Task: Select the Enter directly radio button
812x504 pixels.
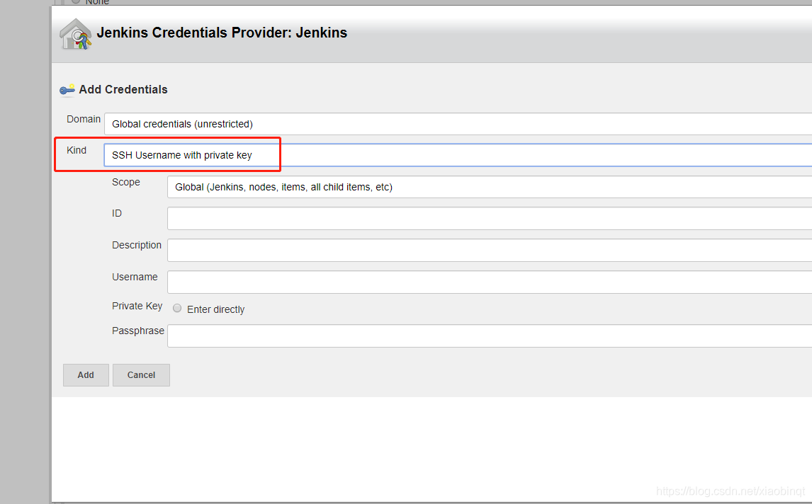Action: point(177,309)
